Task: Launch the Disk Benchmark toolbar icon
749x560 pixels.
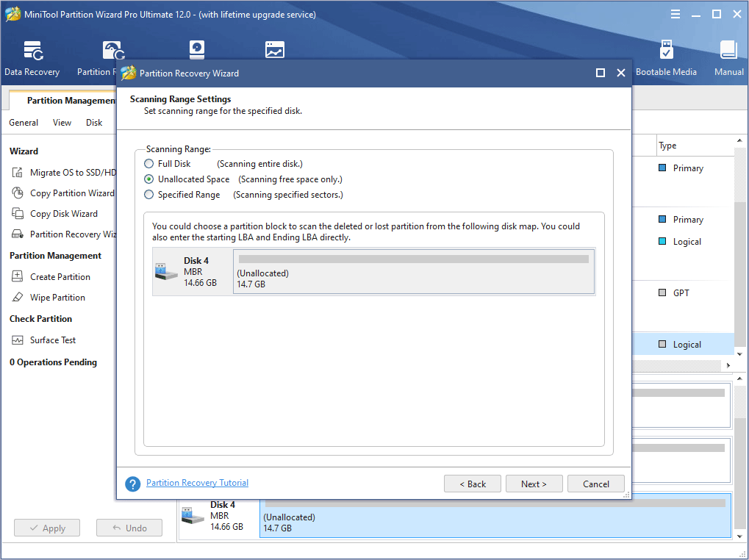Action: (x=196, y=50)
